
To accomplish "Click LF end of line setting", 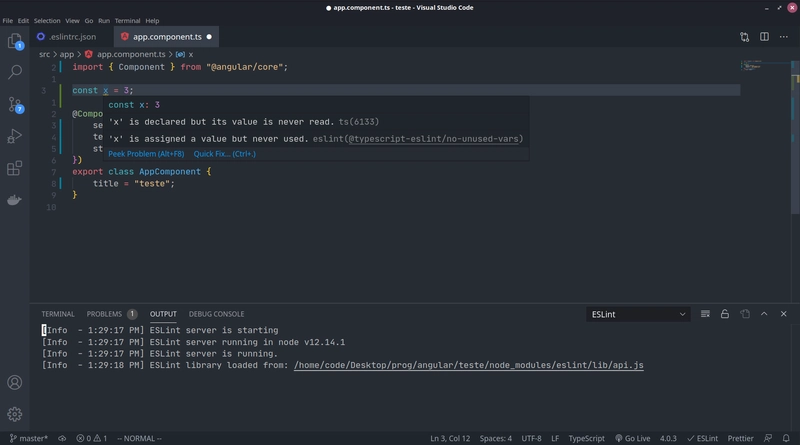I will click(x=555, y=438).
